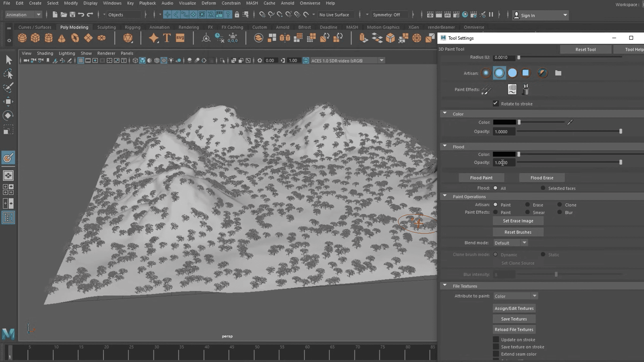Screen dimensions: 644x362
Task: Open the Blend mode dropdown
Action: tap(510, 243)
